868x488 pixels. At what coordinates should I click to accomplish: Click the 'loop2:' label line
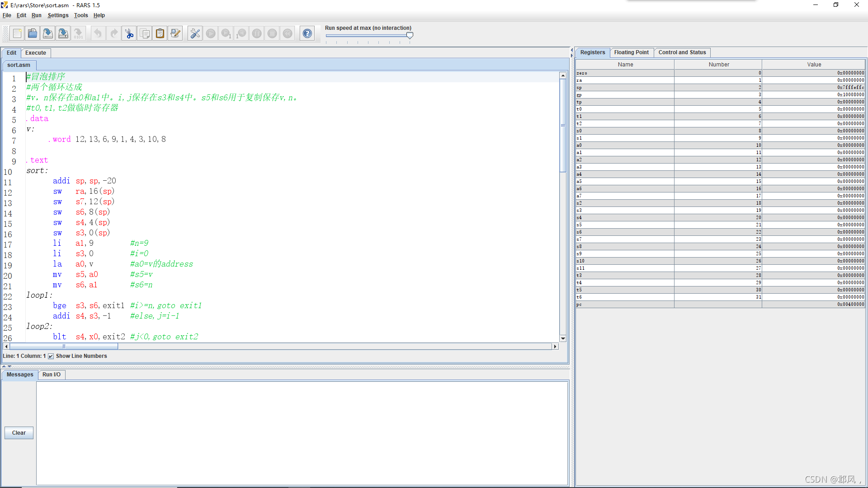tap(39, 326)
